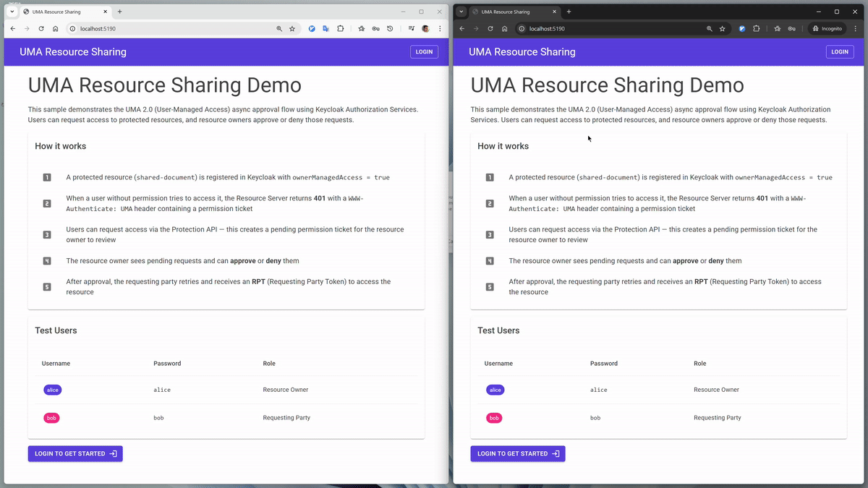This screenshot has width=868, height=488.
Task: Click the Chrome profile avatar icon
Action: click(x=425, y=28)
